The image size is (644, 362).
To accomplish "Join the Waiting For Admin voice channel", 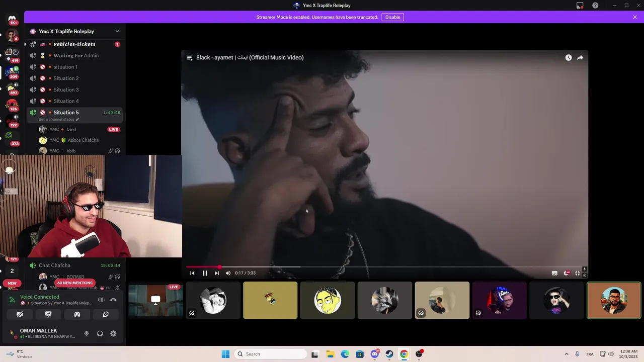I will click(x=75, y=55).
